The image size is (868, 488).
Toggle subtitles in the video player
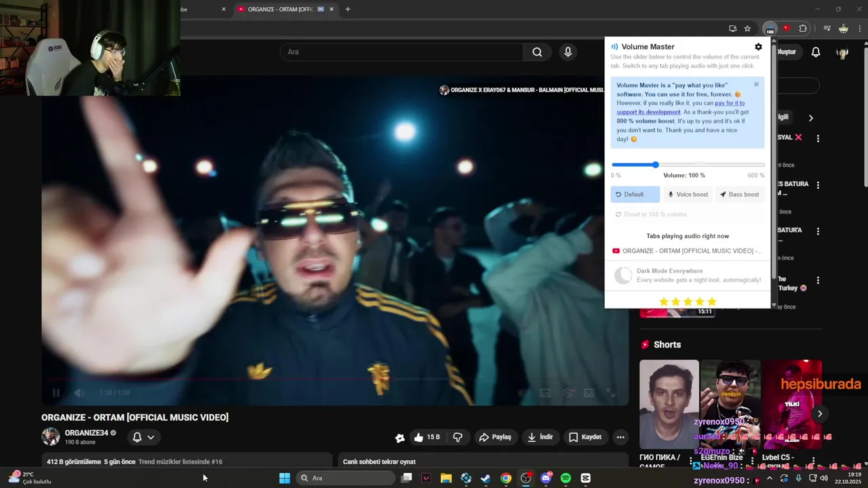click(x=545, y=392)
